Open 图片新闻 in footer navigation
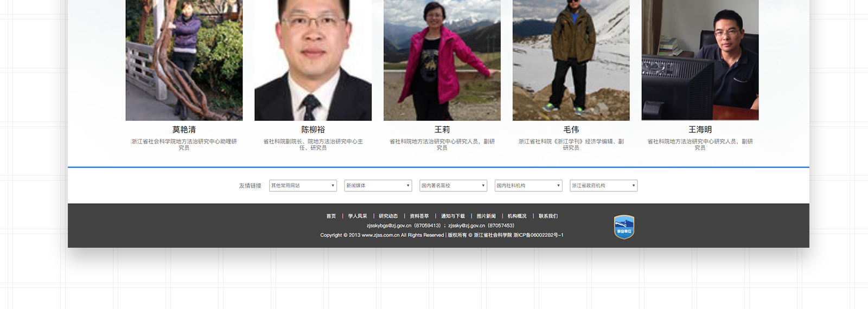The height and width of the screenshot is (309, 868). 486,216
